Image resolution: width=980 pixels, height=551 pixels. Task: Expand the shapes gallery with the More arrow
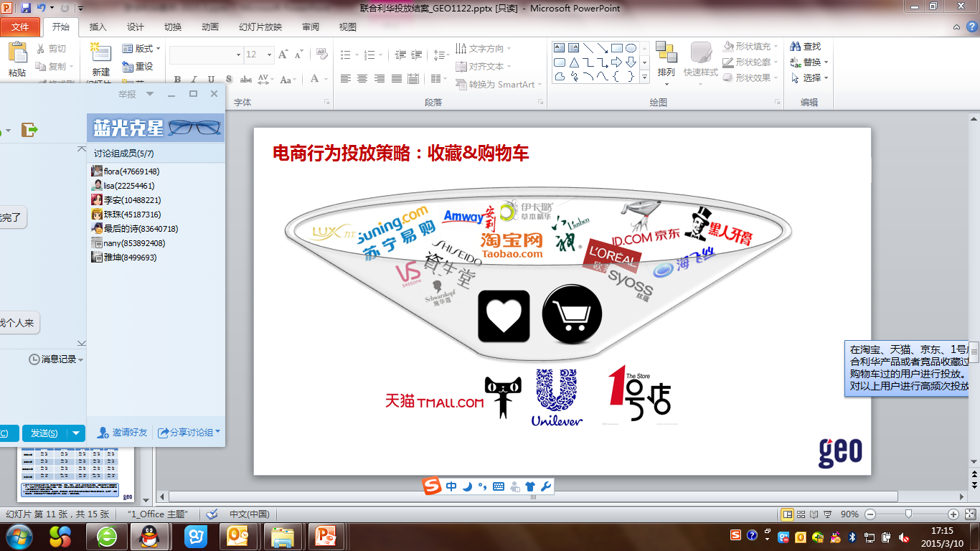644,76
